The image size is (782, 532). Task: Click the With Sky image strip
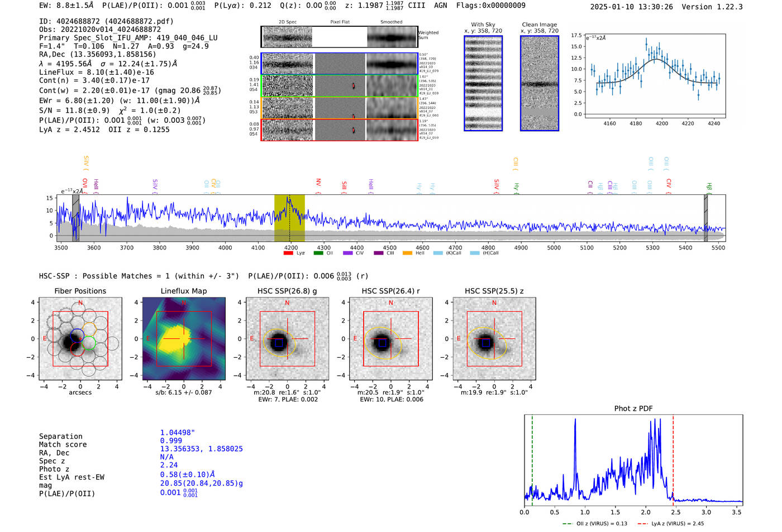483,83
